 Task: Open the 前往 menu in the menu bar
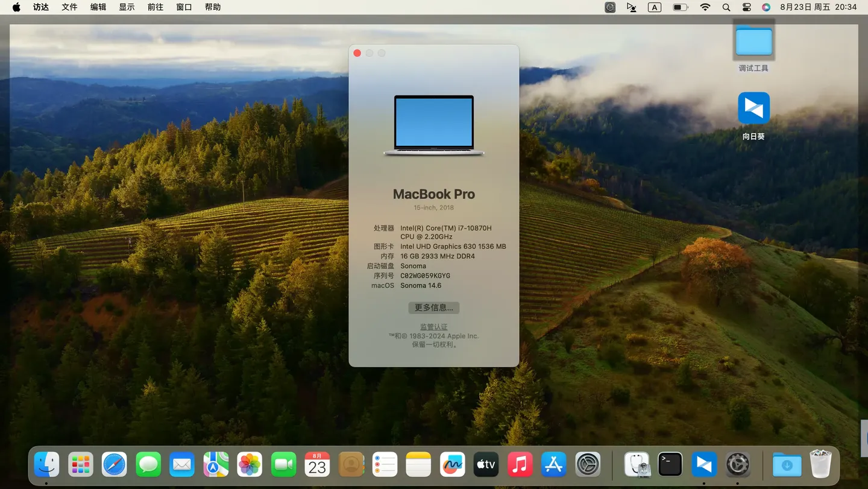[155, 7]
